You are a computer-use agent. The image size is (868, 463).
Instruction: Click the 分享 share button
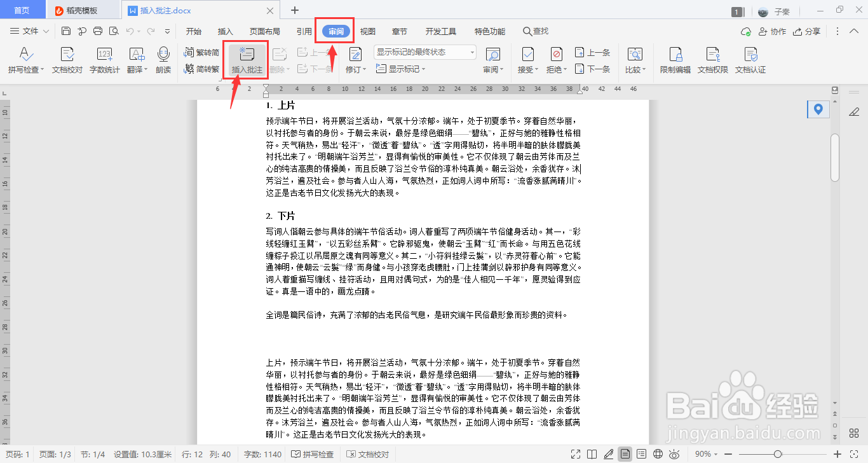point(806,31)
